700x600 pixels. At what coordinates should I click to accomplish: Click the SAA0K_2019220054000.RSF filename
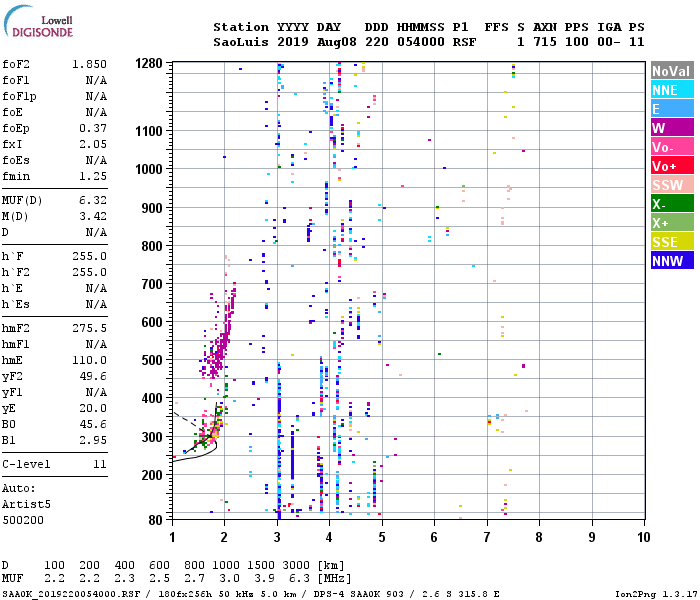(71, 594)
